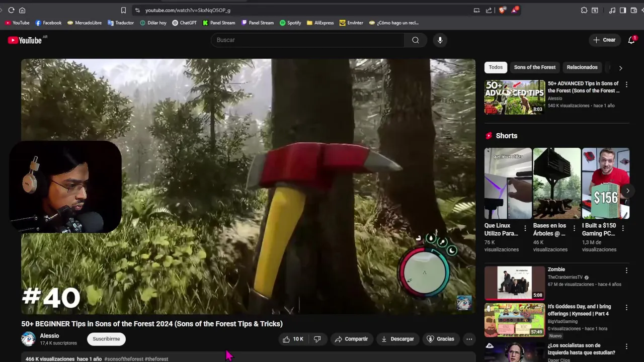Open ChatGPT bookmark
The image size is (644, 362).
tap(185, 23)
